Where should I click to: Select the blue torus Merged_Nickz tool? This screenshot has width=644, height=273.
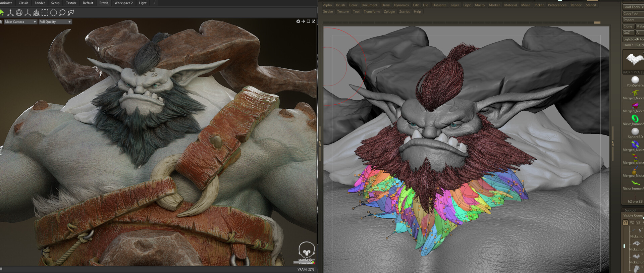635,146
